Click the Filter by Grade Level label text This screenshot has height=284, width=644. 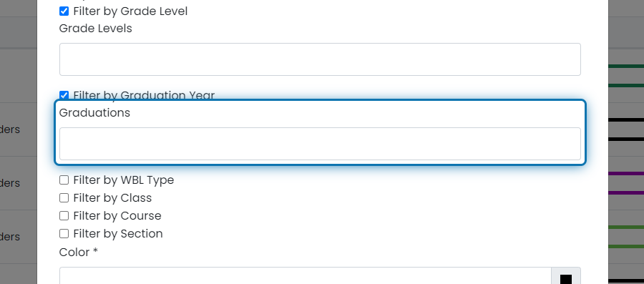point(131,11)
